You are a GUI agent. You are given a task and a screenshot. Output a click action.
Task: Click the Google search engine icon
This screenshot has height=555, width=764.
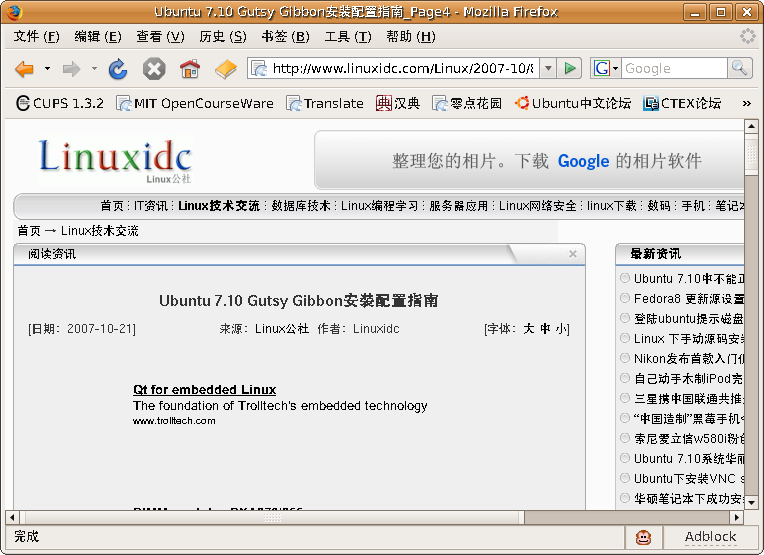(x=601, y=68)
